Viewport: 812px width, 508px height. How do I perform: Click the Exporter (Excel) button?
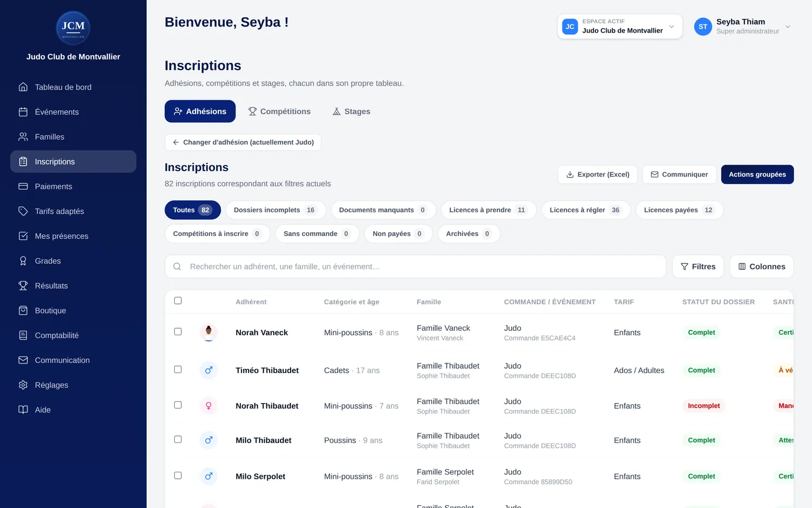598,174
